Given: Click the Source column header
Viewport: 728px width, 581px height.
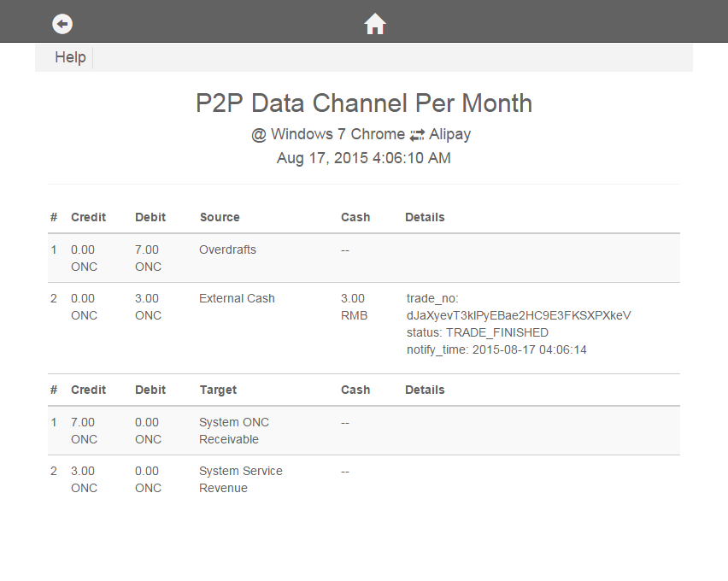Looking at the screenshot, I should (x=220, y=217).
